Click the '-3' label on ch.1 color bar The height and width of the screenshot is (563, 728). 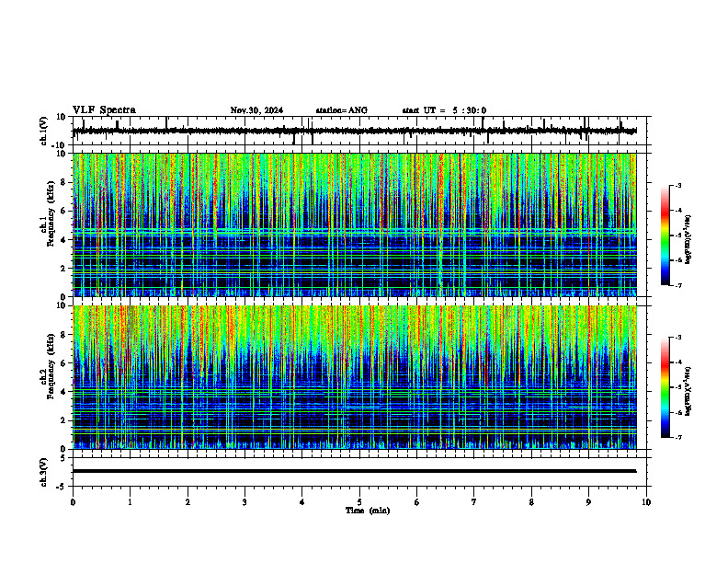click(x=678, y=185)
